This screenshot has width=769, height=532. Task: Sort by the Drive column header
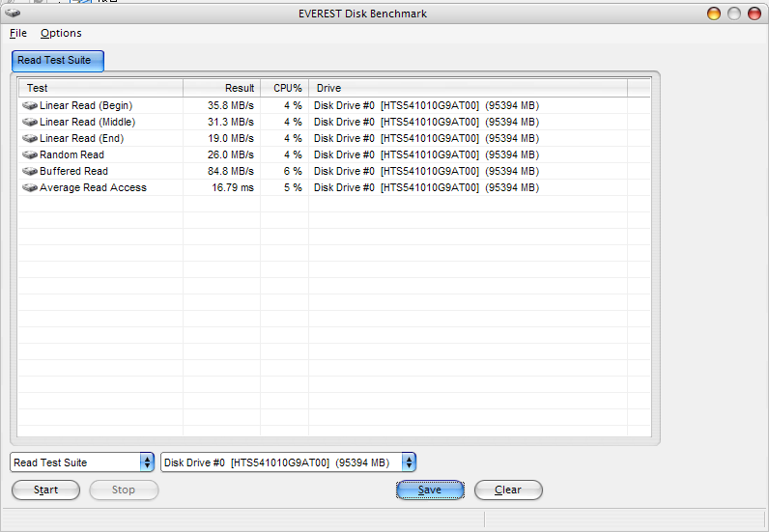pyautogui.click(x=468, y=88)
